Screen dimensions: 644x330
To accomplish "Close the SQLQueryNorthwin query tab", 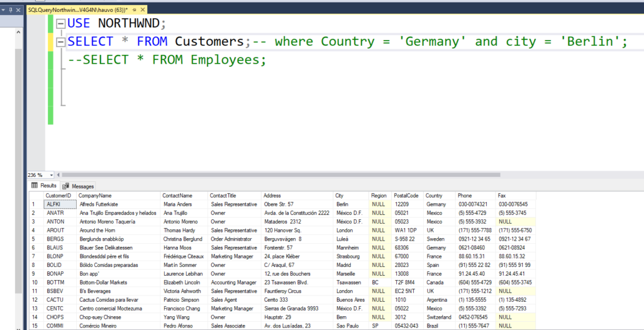I will [x=142, y=9].
